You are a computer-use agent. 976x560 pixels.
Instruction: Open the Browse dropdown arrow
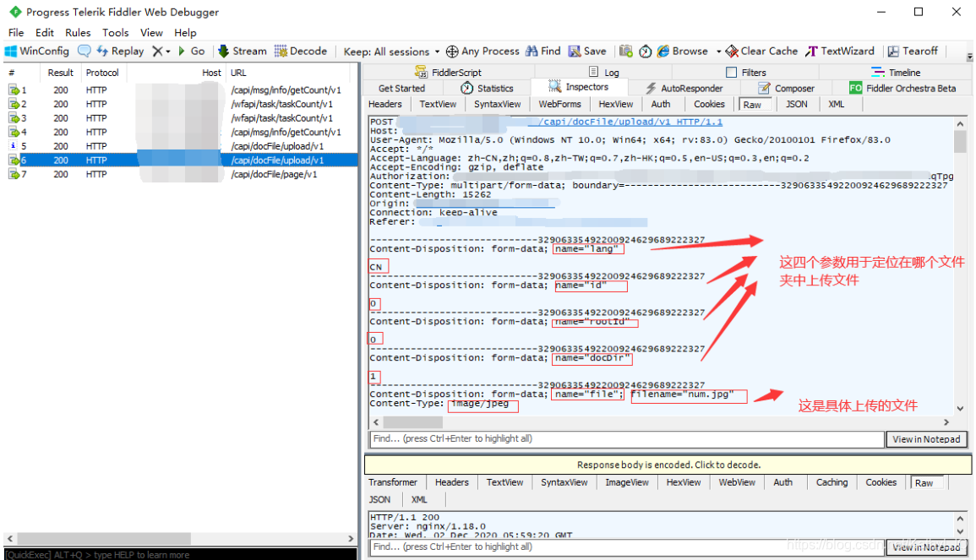[x=718, y=52]
